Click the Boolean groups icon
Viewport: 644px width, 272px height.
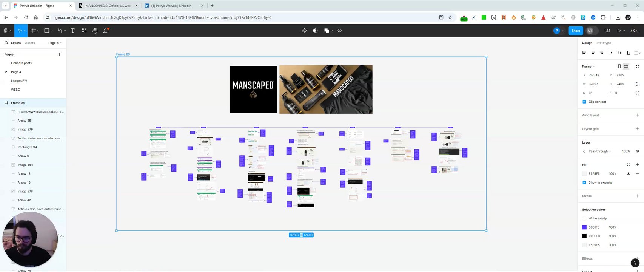327,31
